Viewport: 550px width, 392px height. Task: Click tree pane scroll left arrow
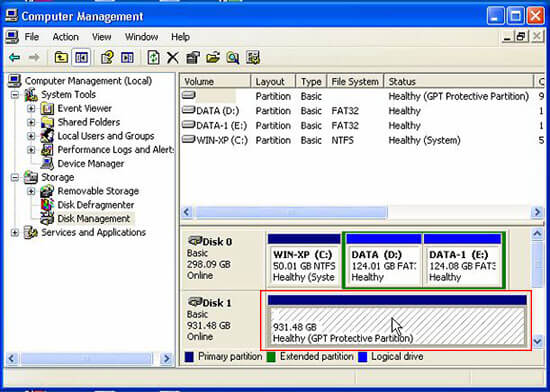(x=12, y=359)
